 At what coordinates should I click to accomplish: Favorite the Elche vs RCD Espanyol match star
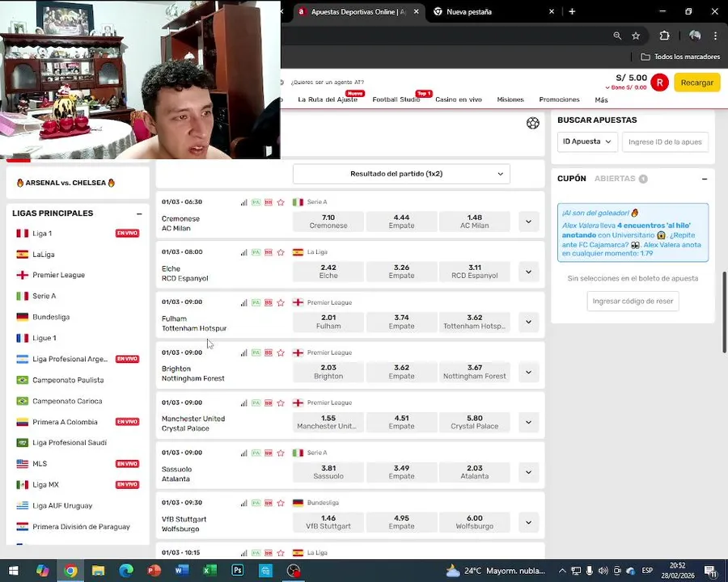(x=281, y=252)
